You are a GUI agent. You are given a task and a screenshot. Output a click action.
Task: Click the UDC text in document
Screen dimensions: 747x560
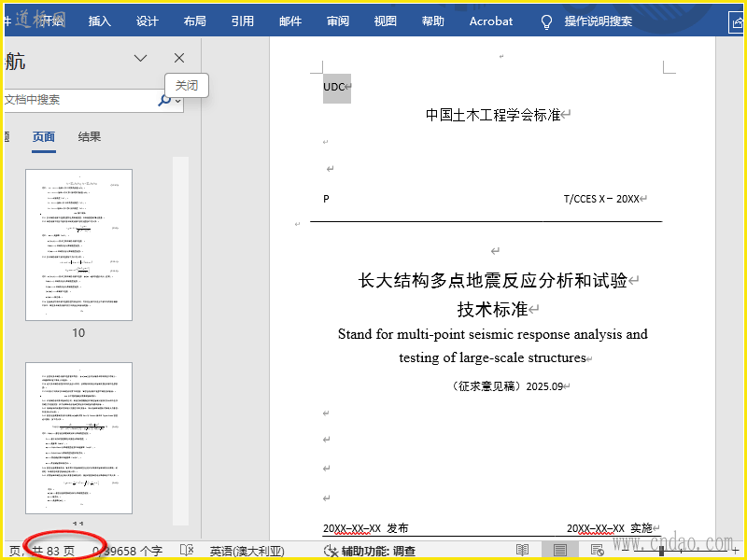334,87
